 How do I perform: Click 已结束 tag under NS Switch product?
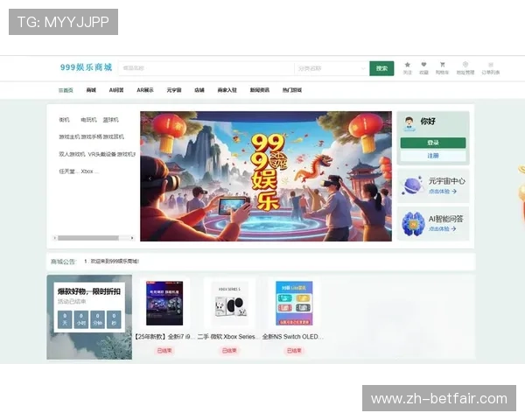click(294, 351)
